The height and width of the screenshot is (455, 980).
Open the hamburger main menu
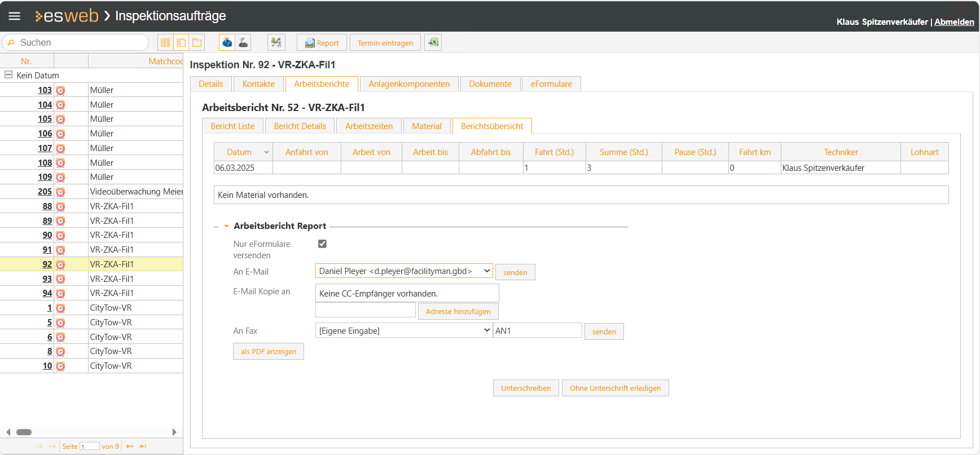[x=14, y=16]
